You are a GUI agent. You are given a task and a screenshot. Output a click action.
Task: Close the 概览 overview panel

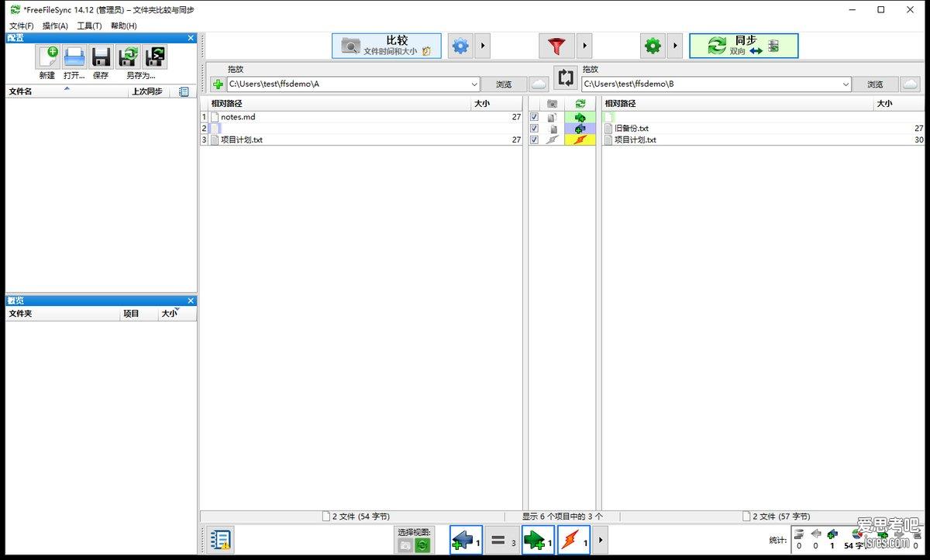[x=191, y=301]
